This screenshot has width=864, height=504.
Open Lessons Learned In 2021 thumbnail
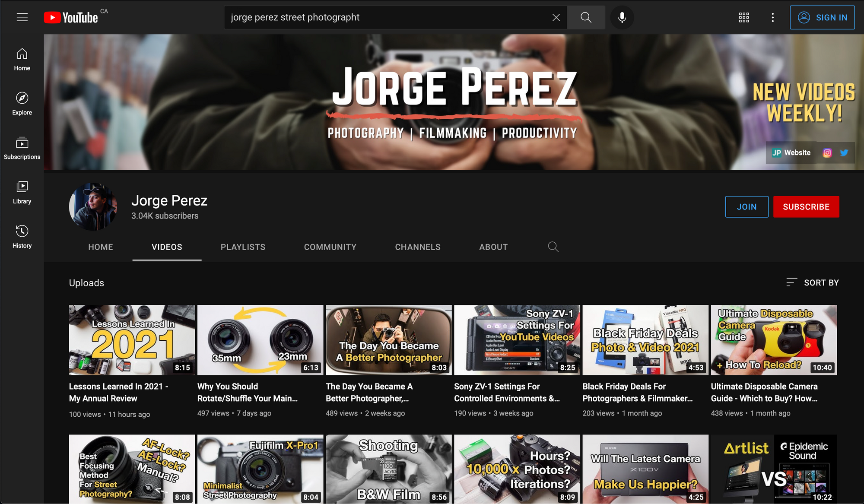132,340
